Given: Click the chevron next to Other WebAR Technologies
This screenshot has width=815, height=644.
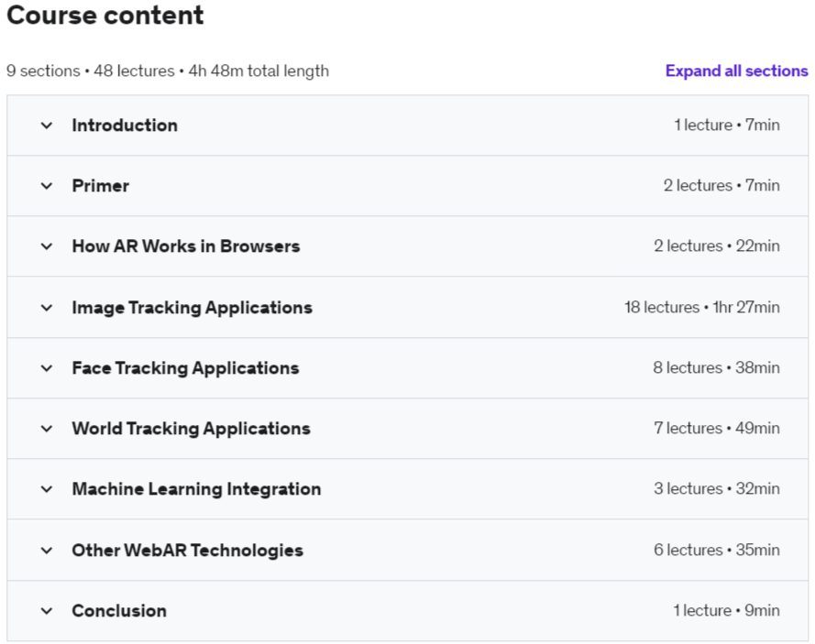Looking at the screenshot, I should (x=47, y=551).
